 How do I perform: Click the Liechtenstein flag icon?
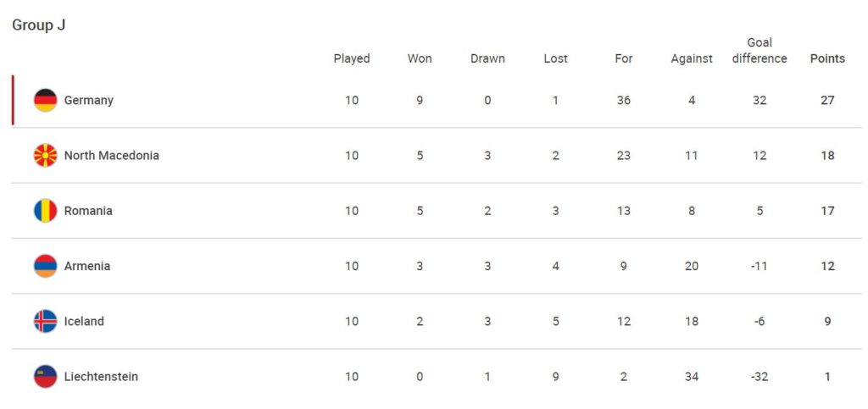[x=46, y=376]
